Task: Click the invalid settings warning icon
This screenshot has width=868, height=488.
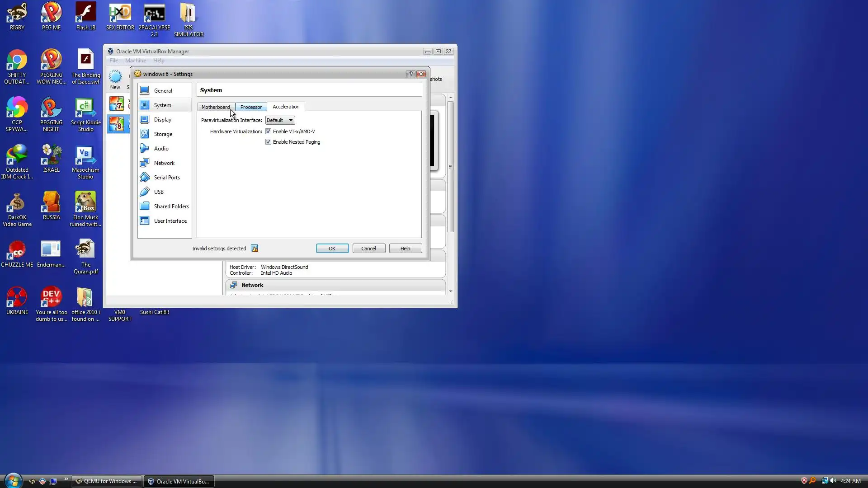Action: tap(255, 249)
